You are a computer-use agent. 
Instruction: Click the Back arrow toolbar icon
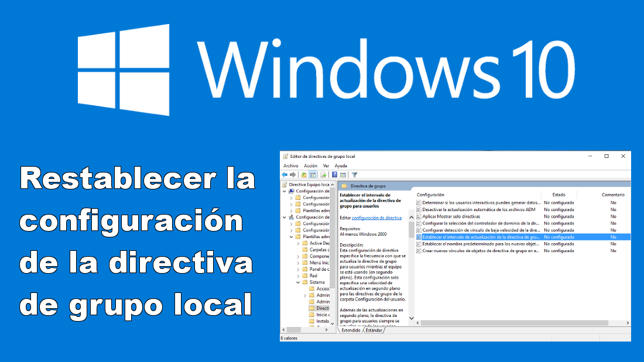click(284, 175)
